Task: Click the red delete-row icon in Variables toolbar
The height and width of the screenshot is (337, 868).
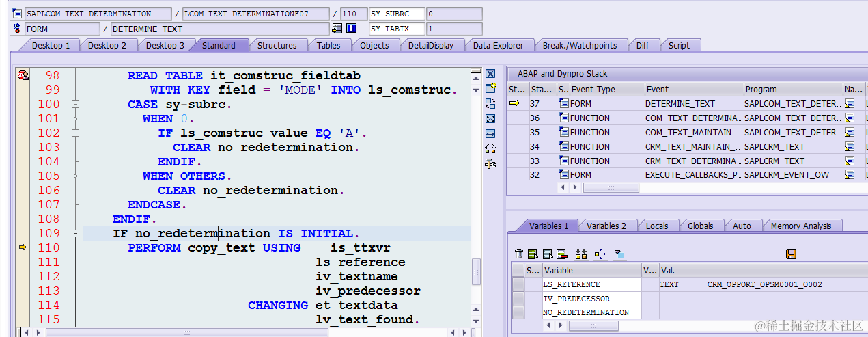Action: [x=561, y=254]
